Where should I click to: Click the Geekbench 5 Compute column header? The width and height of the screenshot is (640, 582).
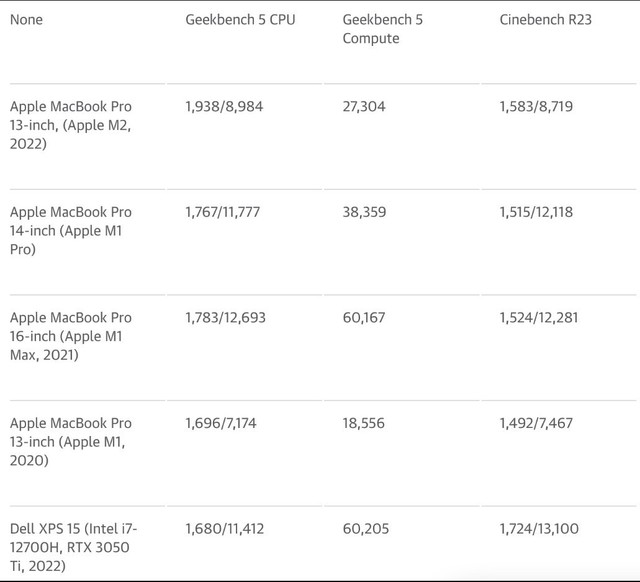pyautogui.click(x=382, y=29)
